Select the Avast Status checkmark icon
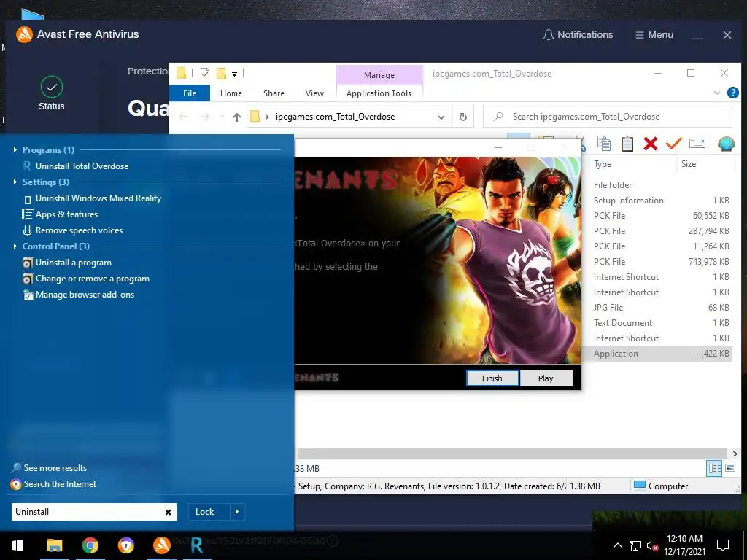The image size is (747, 560). 52,87
